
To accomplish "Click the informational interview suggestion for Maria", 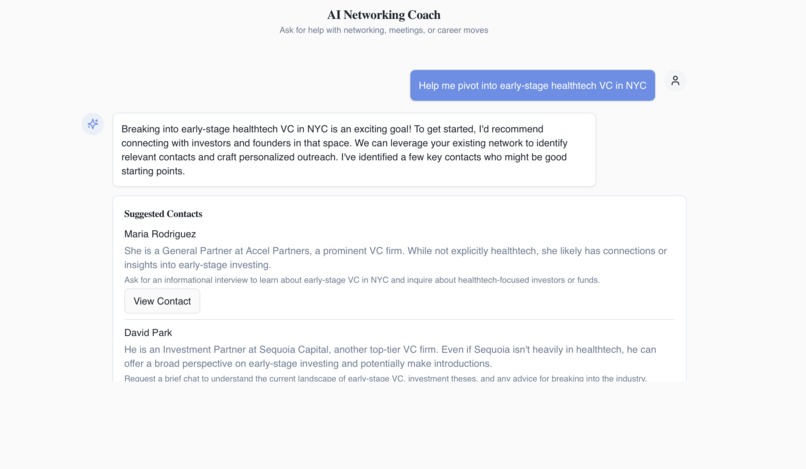I will point(362,280).
